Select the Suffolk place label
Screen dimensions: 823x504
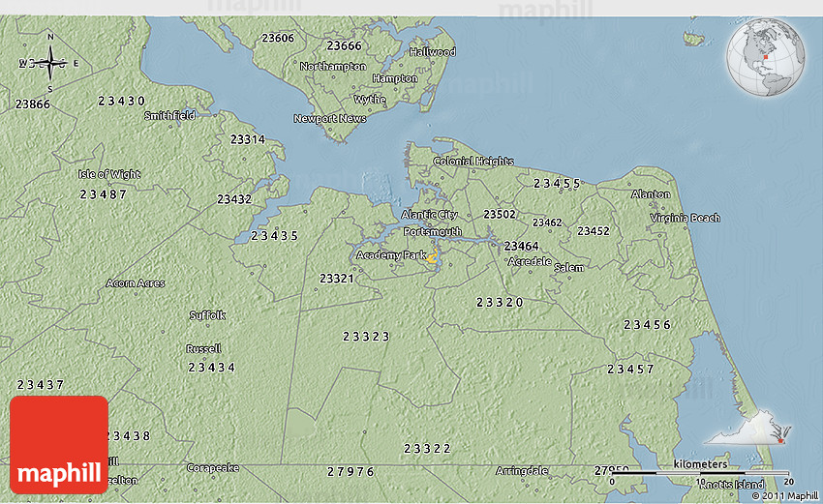point(207,315)
